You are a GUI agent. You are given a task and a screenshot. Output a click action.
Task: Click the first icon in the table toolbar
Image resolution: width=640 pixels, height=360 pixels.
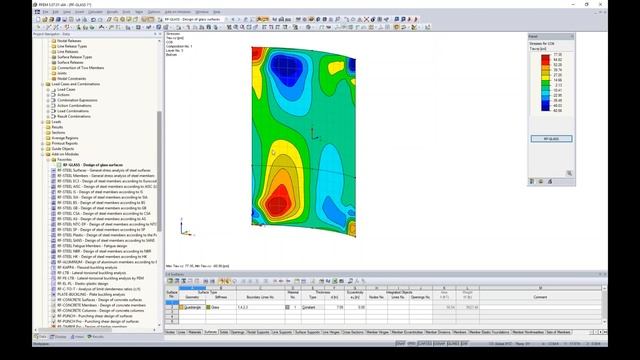pos(170,281)
